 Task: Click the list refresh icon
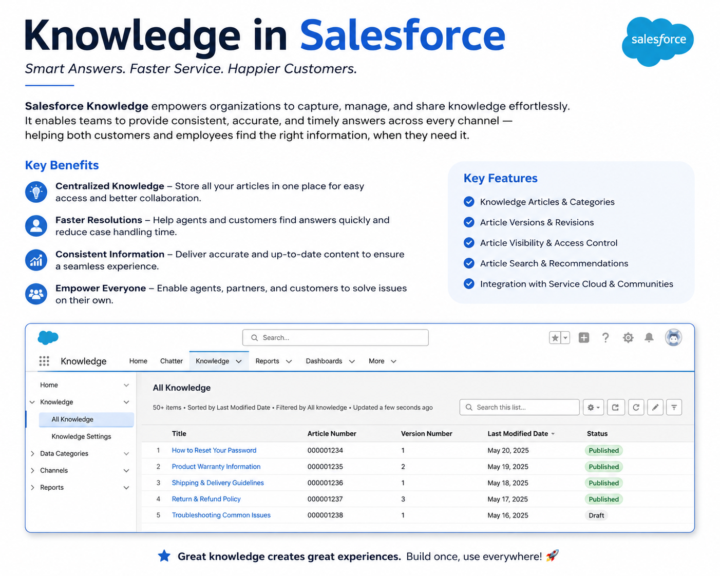click(x=636, y=407)
